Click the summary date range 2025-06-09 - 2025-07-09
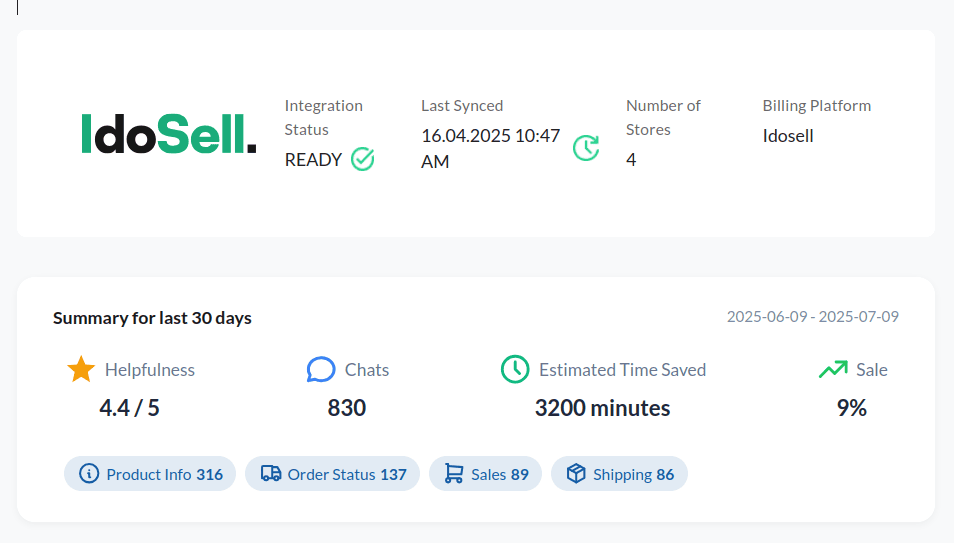954x543 pixels. (812, 317)
